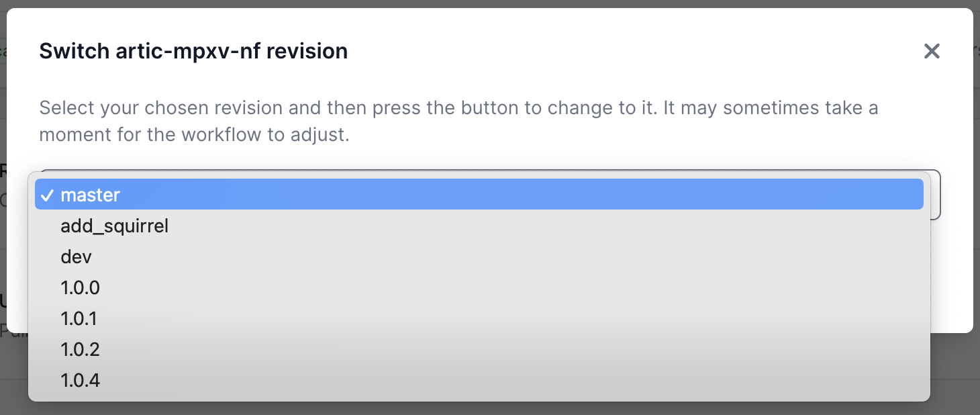Select the 1.0.4 release option

(x=80, y=381)
